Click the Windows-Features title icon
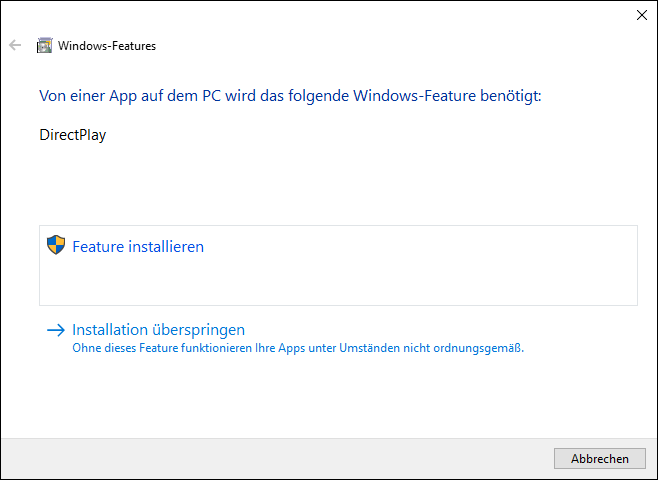This screenshot has width=658, height=480. tap(44, 45)
